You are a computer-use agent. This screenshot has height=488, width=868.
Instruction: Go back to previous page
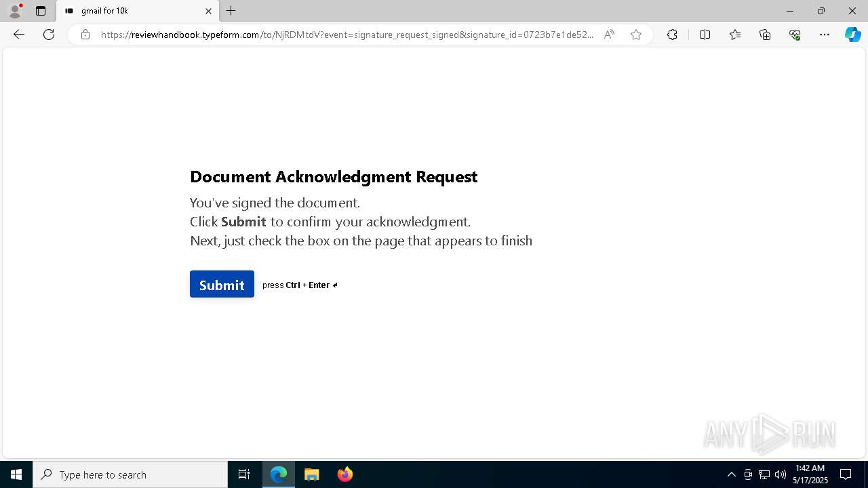[19, 35]
